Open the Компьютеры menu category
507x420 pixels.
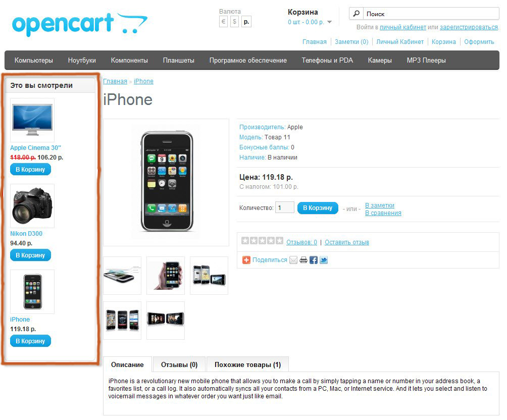34,61
